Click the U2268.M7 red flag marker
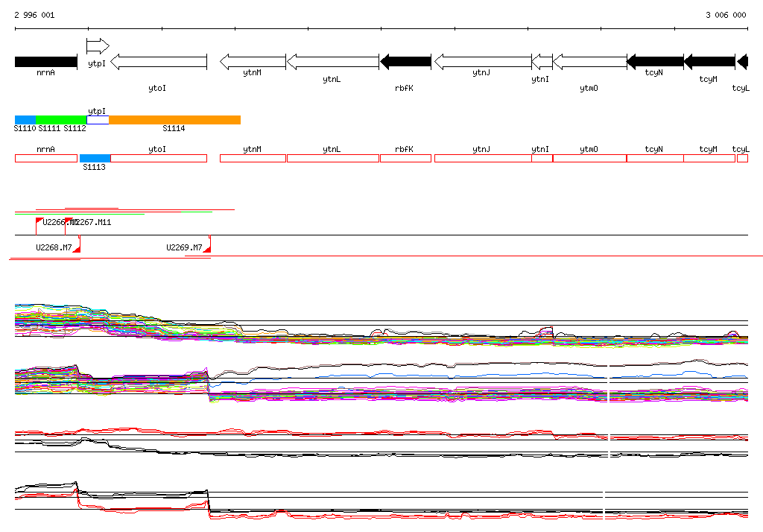The height and width of the screenshot is (532, 763). 77,247
